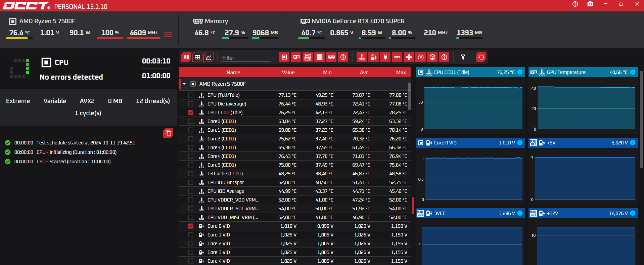Sort the sensor table by Value column
This screenshot has height=265, width=644.
[x=288, y=73]
